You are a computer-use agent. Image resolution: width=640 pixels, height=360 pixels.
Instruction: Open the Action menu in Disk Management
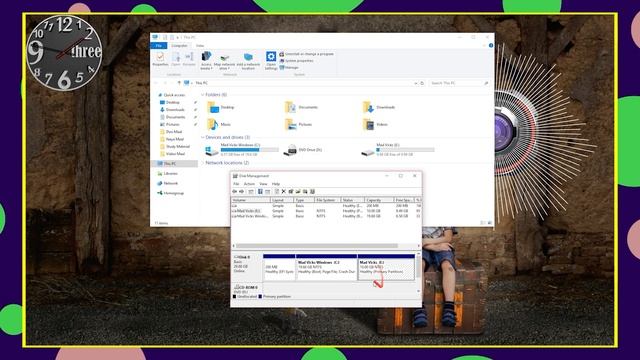(249, 184)
